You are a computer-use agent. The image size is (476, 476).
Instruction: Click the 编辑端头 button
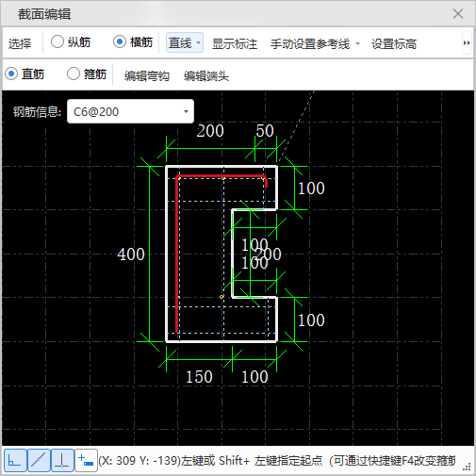click(206, 76)
